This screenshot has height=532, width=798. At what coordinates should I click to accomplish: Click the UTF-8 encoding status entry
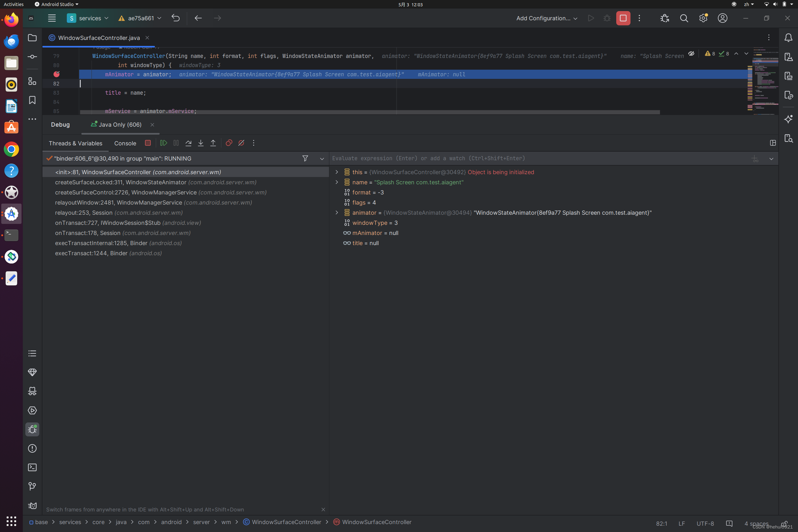click(705, 523)
